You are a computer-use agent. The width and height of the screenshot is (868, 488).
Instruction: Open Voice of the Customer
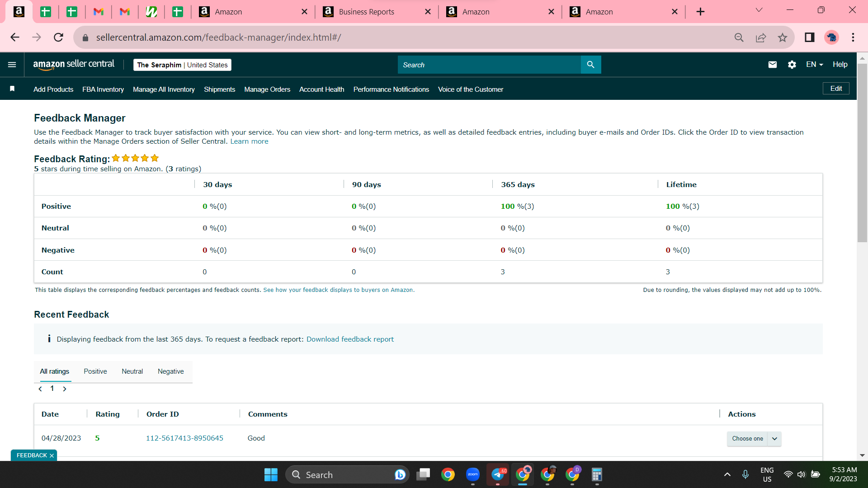471,89
